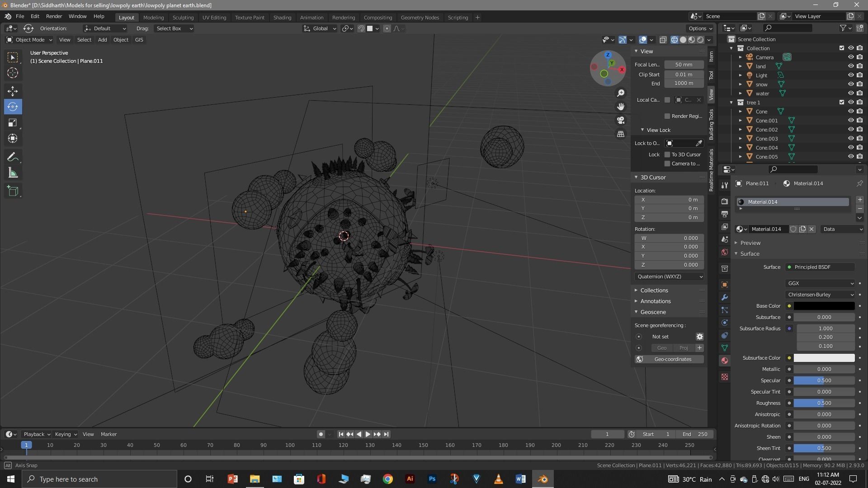Open the Global transform orientation dropdown
The height and width of the screenshot is (488, 868).
coord(320,28)
